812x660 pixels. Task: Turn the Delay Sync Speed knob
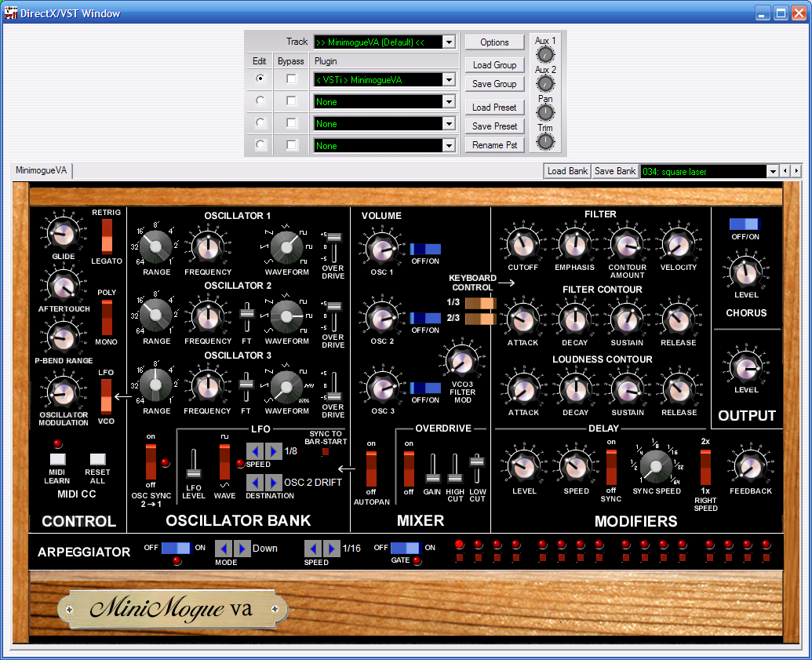coord(656,465)
